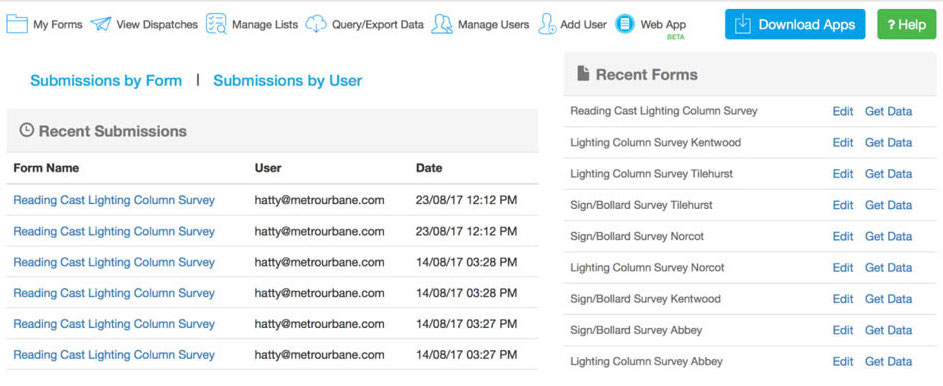Open the first Reading Cast Lighting Column Survey submission
This screenshot has width=943, height=386.
pos(114,200)
